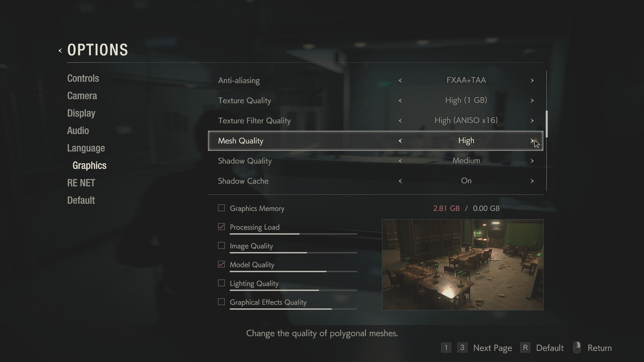Click the left arrow for Texture Filter Quality
This screenshot has height=362, width=644.
[400, 121]
